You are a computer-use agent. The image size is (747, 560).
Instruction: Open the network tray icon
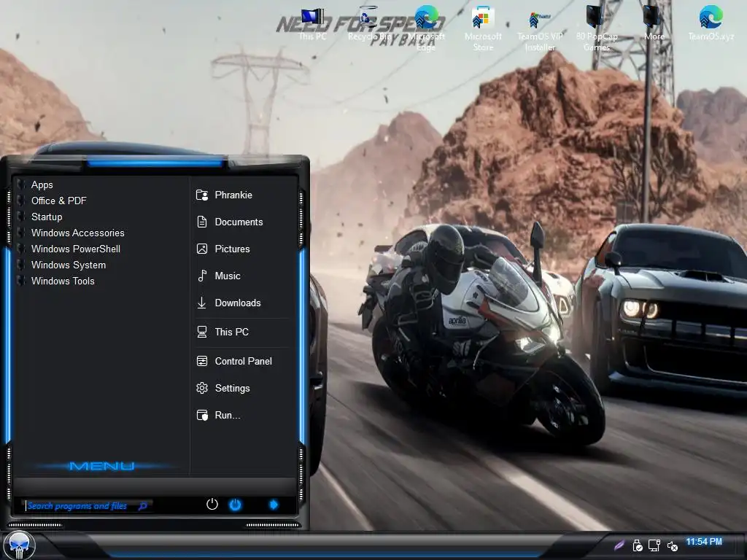tap(654, 545)
